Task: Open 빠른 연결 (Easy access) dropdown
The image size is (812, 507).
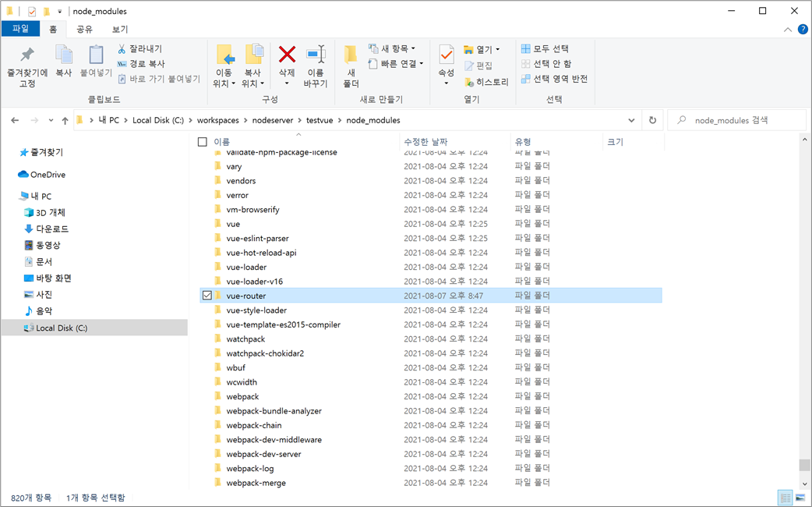Action: pyautogui.click(x=396, y=64)
